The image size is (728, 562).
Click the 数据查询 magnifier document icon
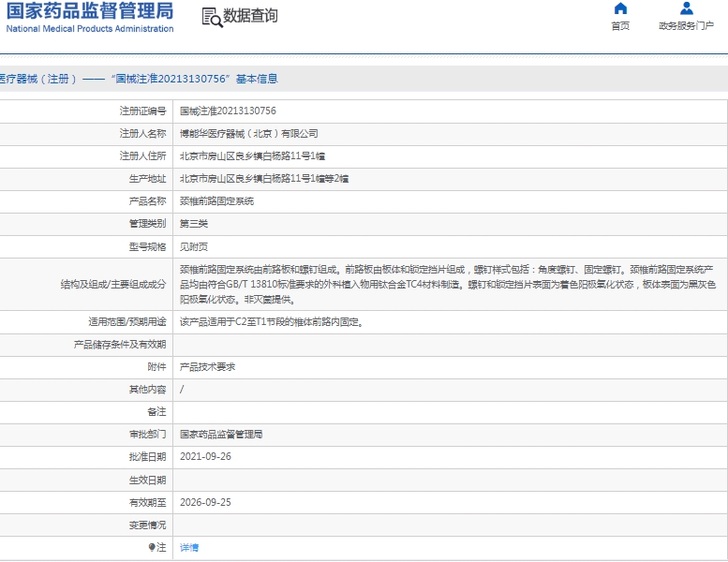click(212, 17)
